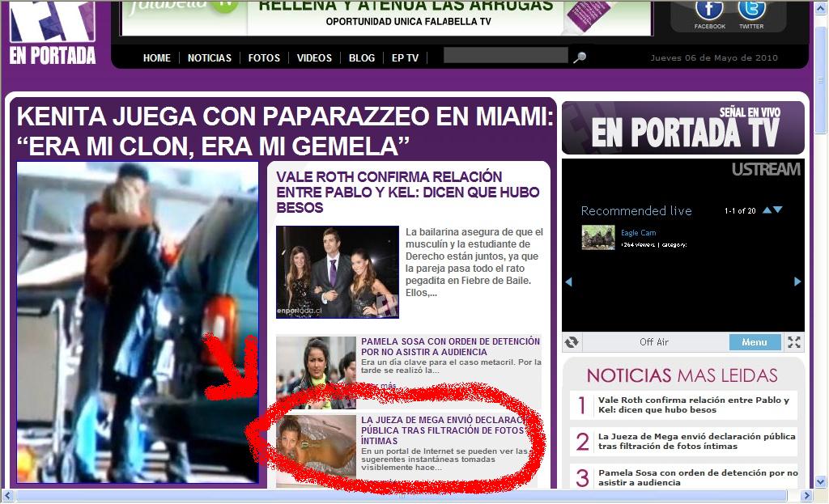The width and height of the screenshot is (829, 504).
Task: Click the Falabella TV banner advertisement
Action: click(386, 18)
